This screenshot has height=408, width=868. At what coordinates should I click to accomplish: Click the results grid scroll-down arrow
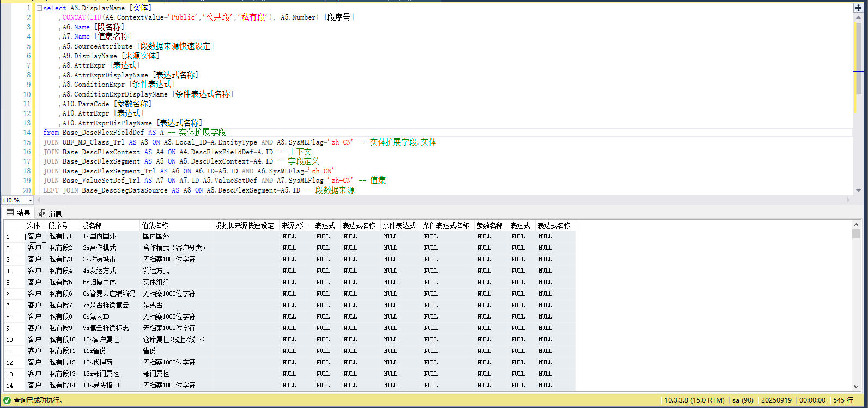856,386
